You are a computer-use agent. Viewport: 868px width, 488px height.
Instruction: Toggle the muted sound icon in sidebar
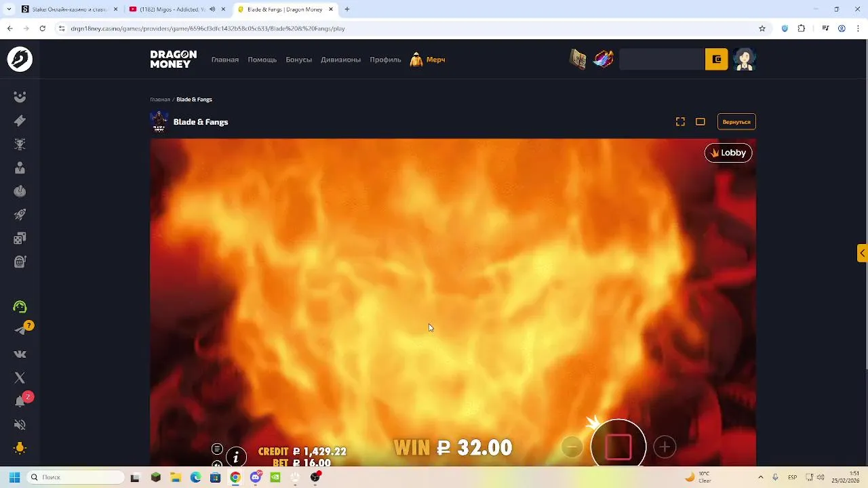20,424
